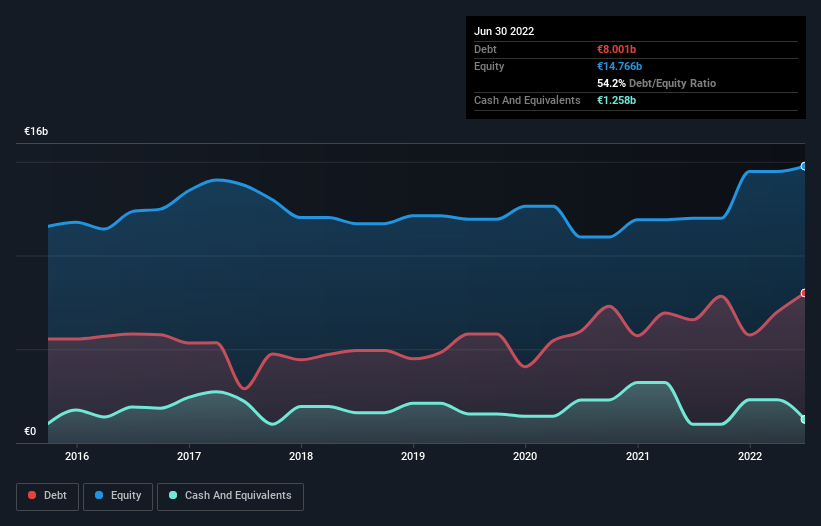This screenshot has width=821, height=526.
Task: Toggle the Debt legend button
Action: [x=47, y=496]
